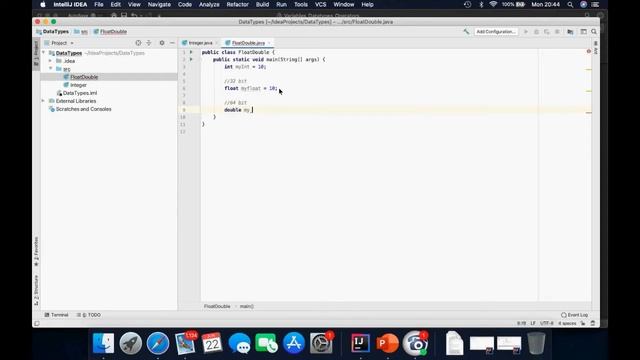This screenshot has width=640, height=360.
Task: Click the window layout icon beside Search Everywhere
Action: point(584,31)
